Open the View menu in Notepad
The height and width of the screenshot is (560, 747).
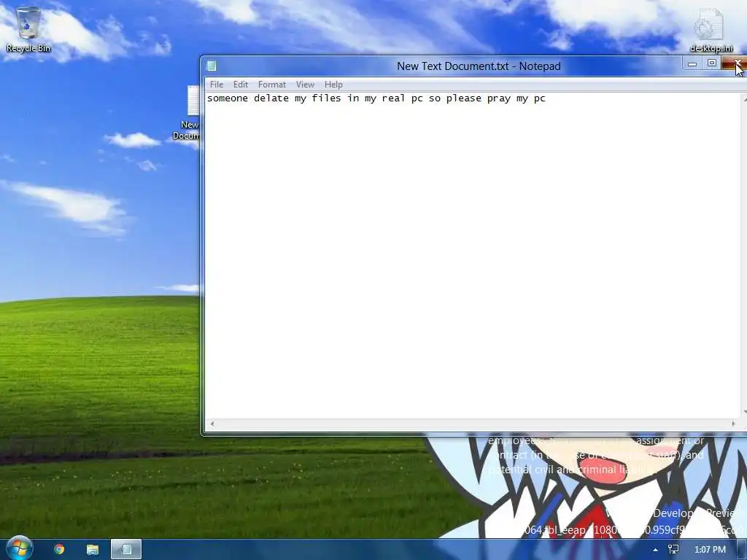coord(305,85)
